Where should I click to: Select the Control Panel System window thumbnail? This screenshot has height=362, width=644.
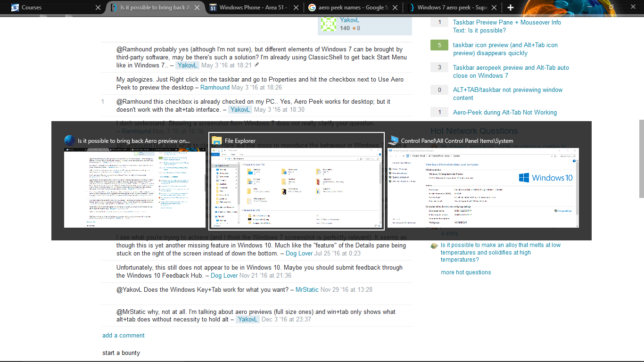(x=483, y=188)
